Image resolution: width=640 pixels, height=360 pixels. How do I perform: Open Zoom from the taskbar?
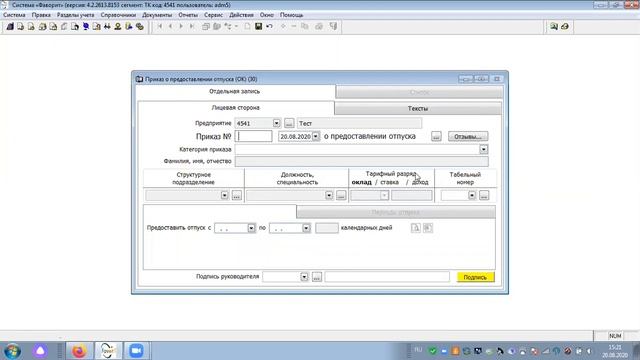click(136, 351)
